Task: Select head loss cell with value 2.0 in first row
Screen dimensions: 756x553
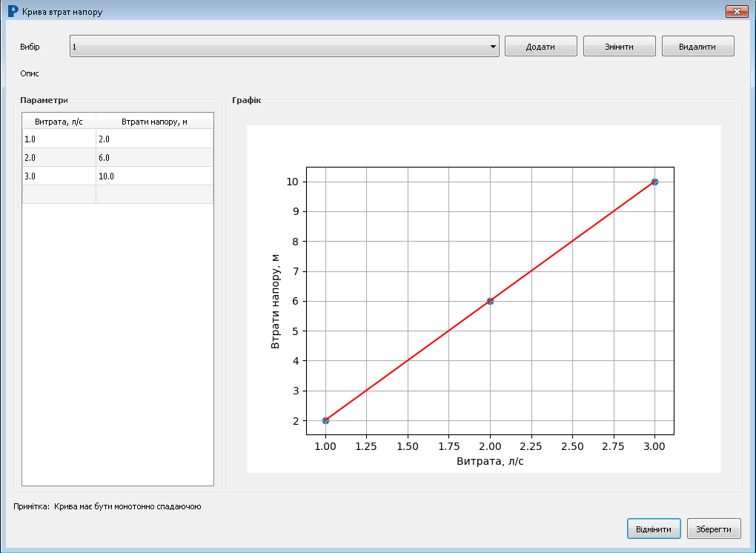Action: (154, 139)
